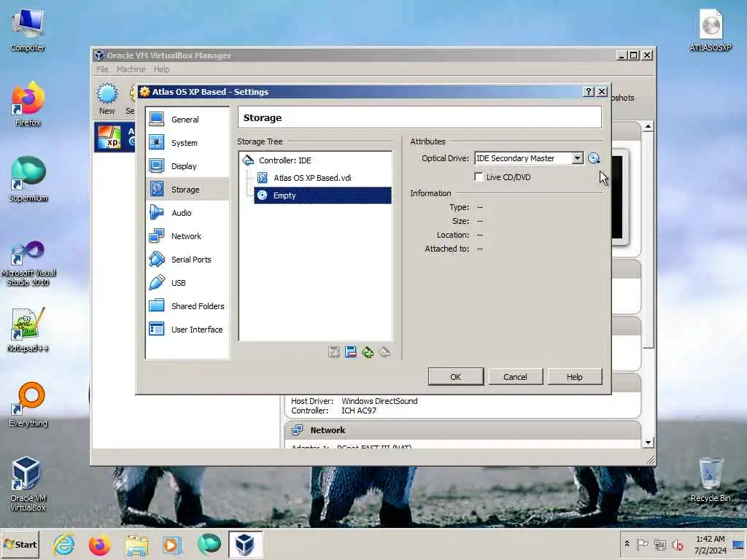Open the Network settings category

[187, 236]
